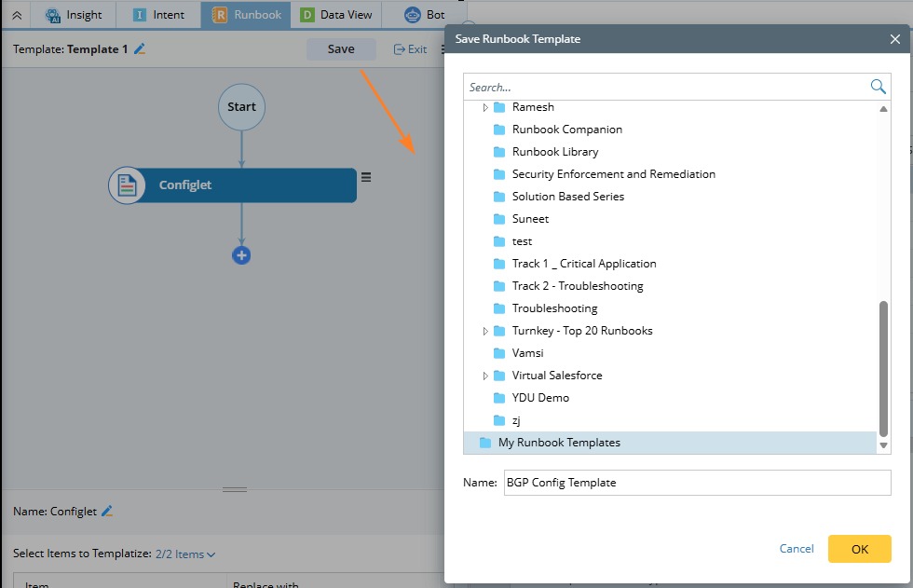Select Turnkey - Top 20 Runbooks folder
The height and width of the screenshot is (588, 913).
coord(581,331)
